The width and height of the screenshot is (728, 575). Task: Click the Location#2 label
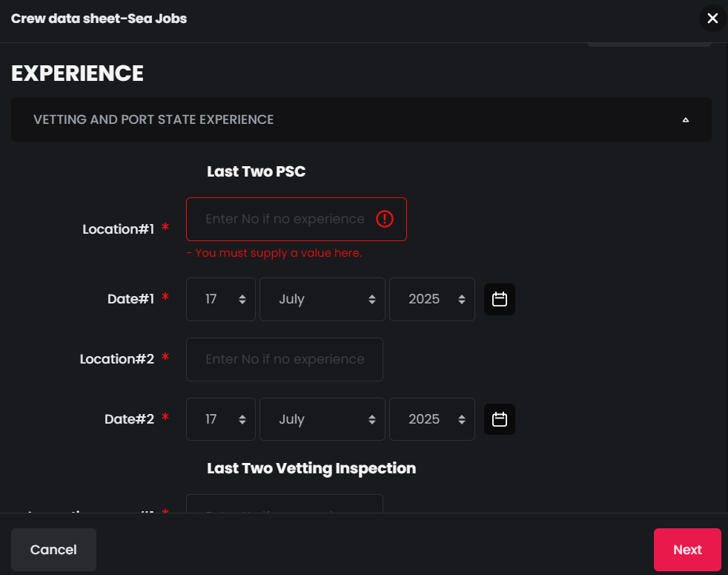(x=116, y=359)
